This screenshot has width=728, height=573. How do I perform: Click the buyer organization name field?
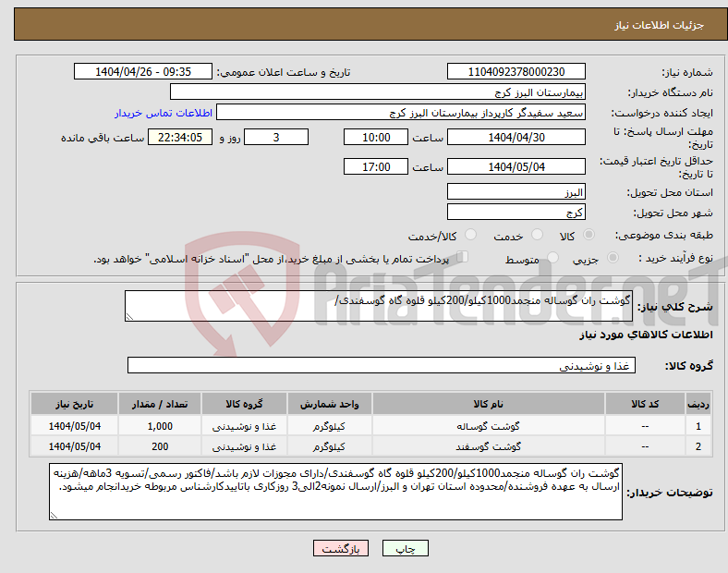pos(378,91)
